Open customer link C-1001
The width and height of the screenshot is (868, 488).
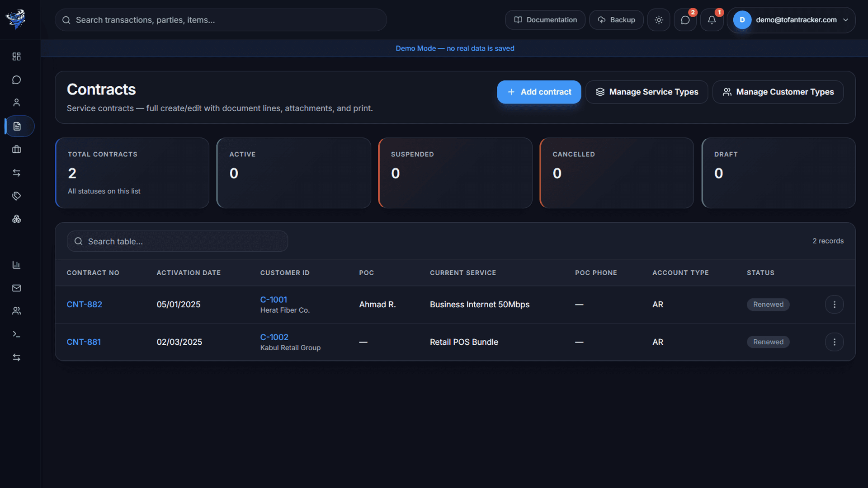[x=274, y=300]
